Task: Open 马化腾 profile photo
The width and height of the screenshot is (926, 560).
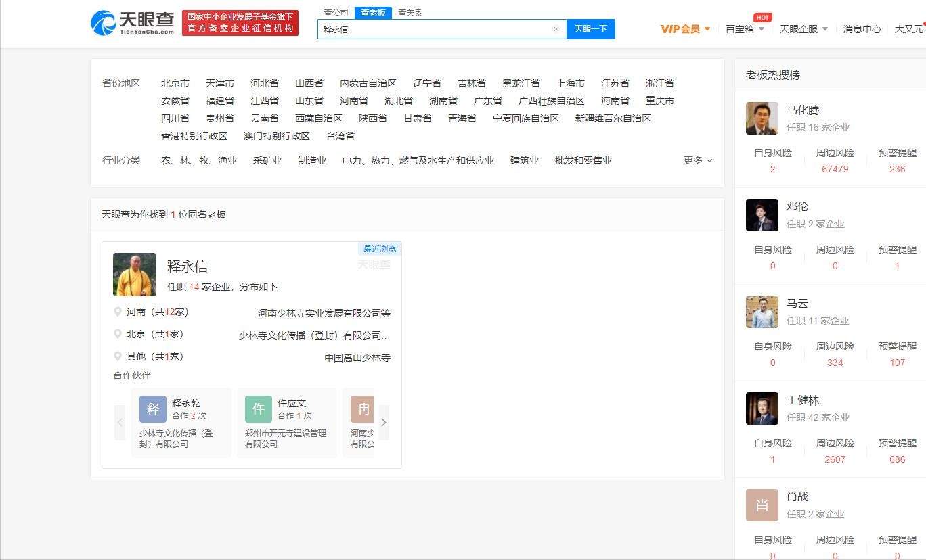Action: point(762,118)
